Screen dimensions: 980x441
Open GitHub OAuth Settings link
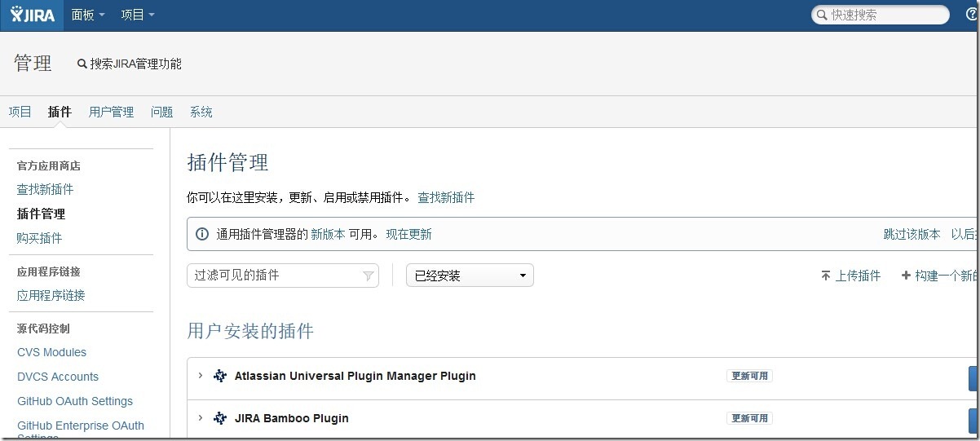[x=75, y=401]
